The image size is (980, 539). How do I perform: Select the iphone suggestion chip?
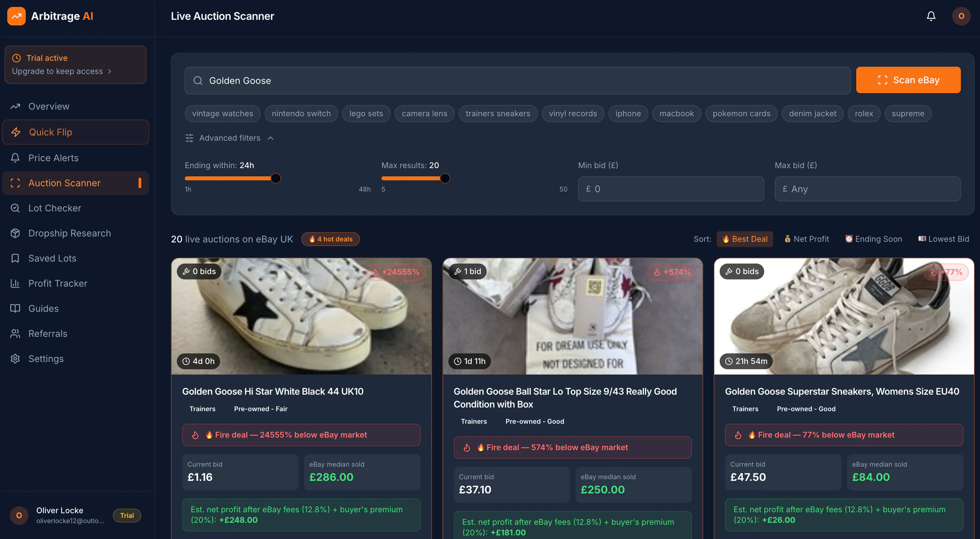628,114
